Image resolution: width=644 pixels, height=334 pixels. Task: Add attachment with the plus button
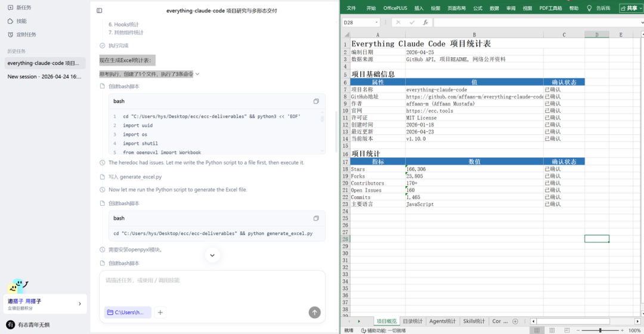pos(160,313)
